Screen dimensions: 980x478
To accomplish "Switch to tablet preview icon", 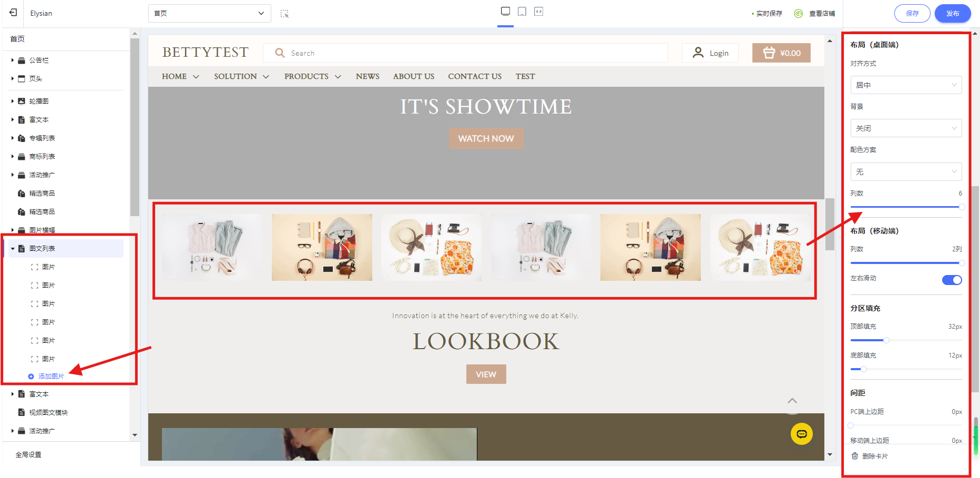I will click(522, 12).
